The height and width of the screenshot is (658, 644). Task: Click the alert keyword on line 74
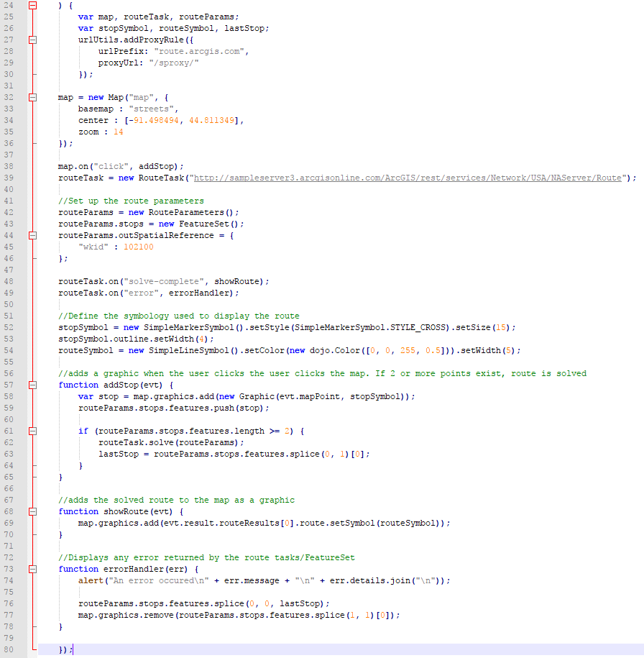pyautogui.click(x=91, y=581)
